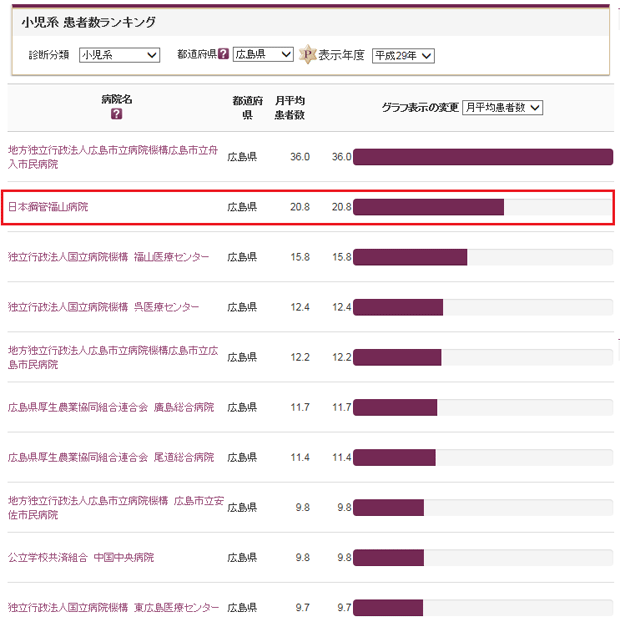Viewport: 620px width, 627px height.
Task: Open the 診断分類 dropdown showing 小児系
Action: [x=119, y=55]
